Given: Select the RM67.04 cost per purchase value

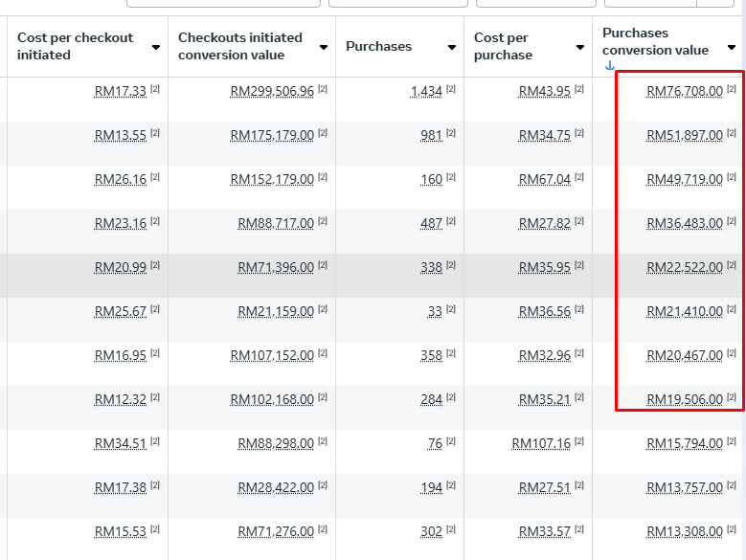Looking at the screenshot, I should [x=544, y=180].
